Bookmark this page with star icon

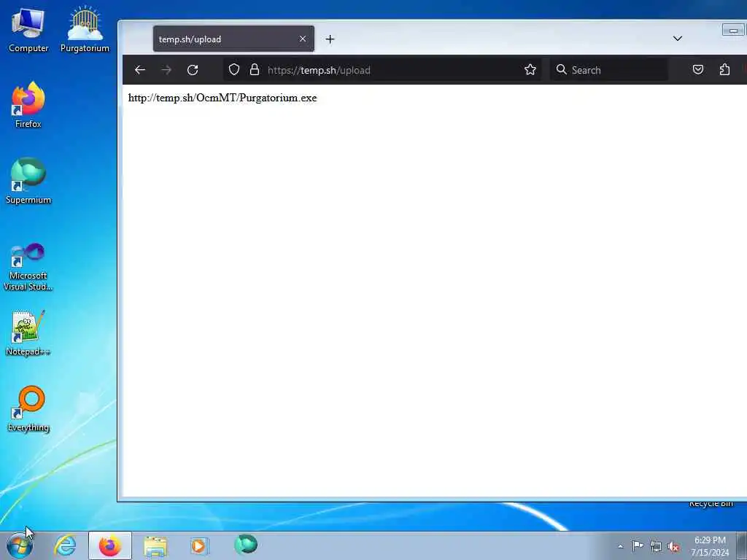tap(530, 69)
